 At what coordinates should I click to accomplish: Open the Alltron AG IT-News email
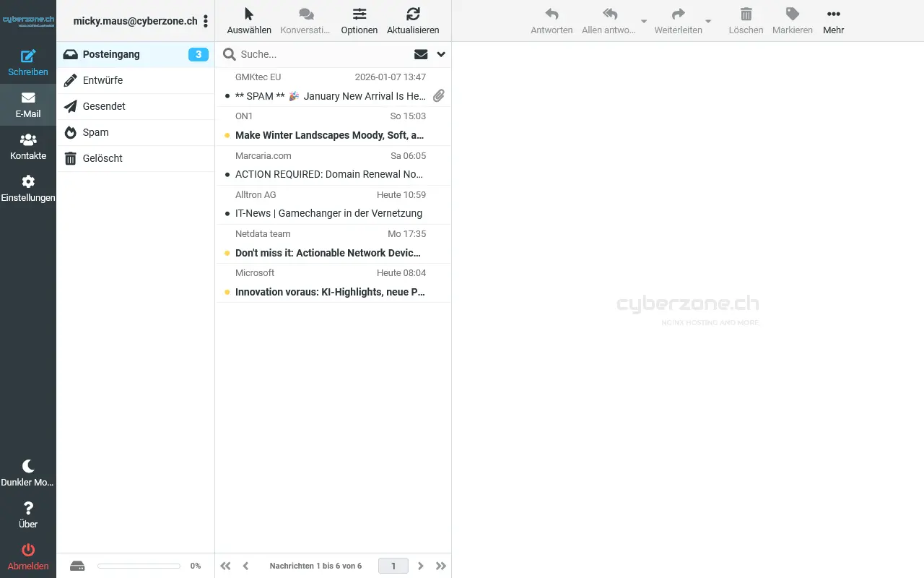coord(328,213)
